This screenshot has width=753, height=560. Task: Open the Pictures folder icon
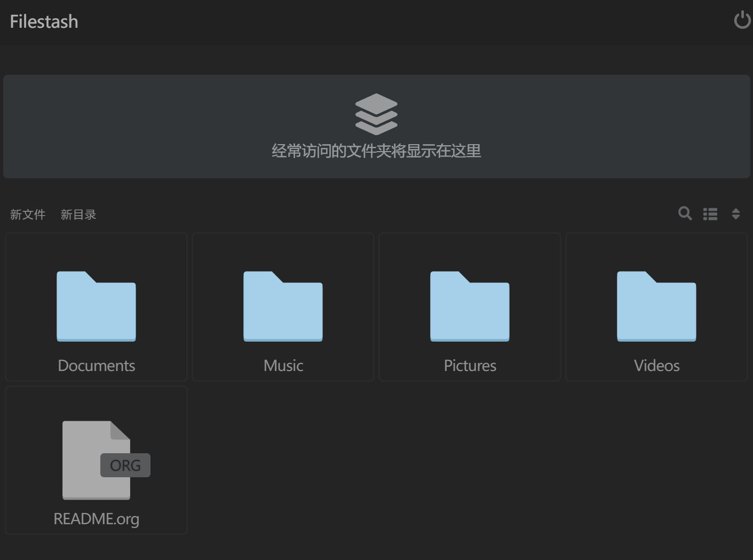click(x=470, y=306)
